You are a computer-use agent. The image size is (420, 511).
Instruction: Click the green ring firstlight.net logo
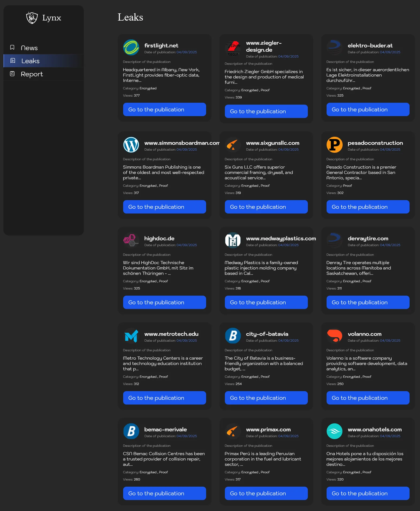[131, 48]
